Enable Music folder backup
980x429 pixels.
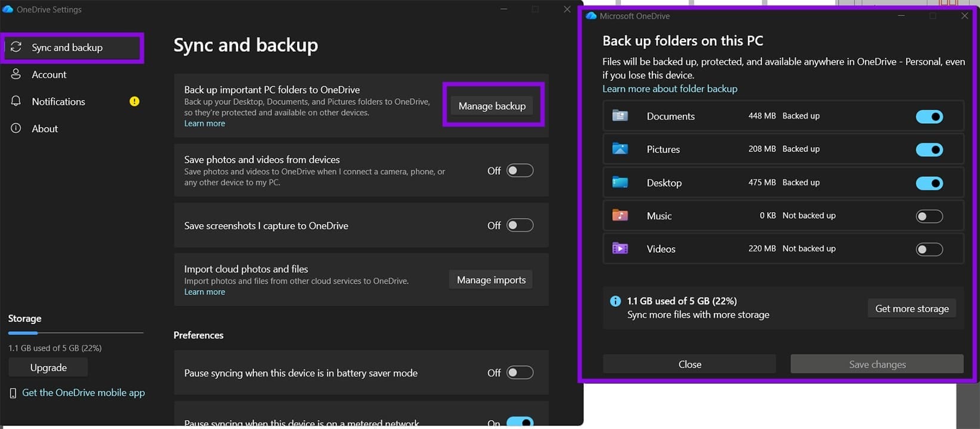tap(929, 216)
